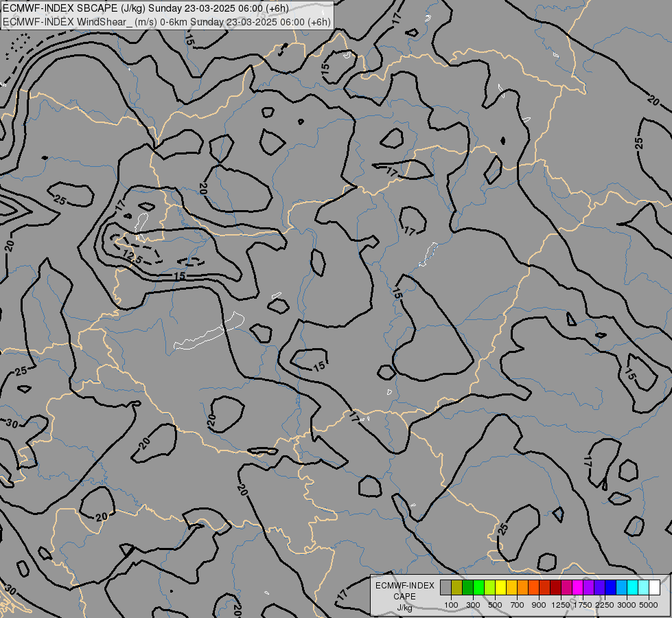The image size is (672, 618).
Task: Click the pure yellow legend swatch
Action: 500,587
